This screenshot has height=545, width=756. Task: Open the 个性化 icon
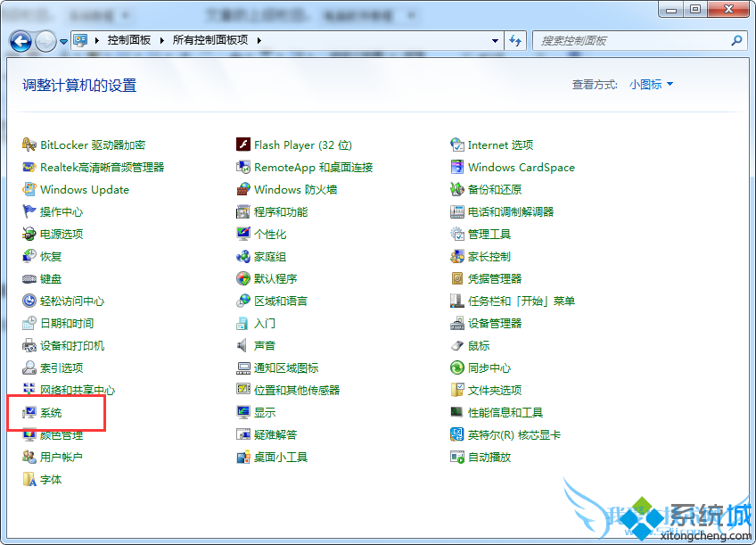[243, 234]
